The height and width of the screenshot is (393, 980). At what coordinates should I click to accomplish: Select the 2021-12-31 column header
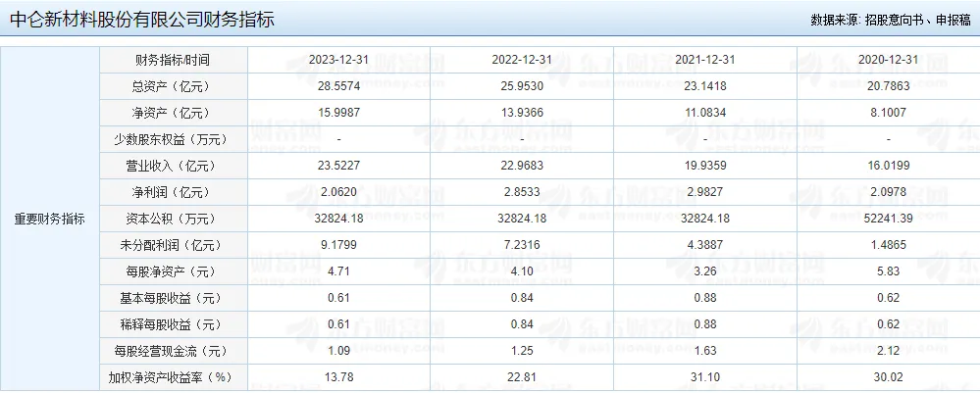[x=705, y=60]
